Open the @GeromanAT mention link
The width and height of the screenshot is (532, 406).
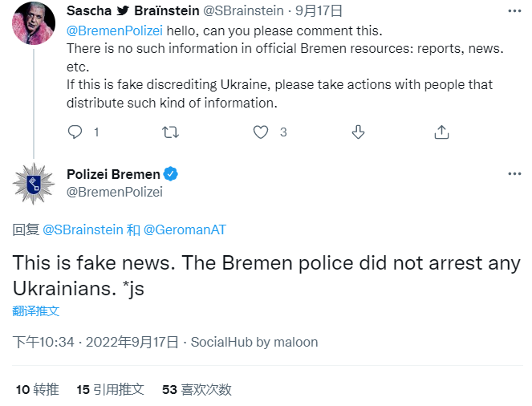pos(185,229)
